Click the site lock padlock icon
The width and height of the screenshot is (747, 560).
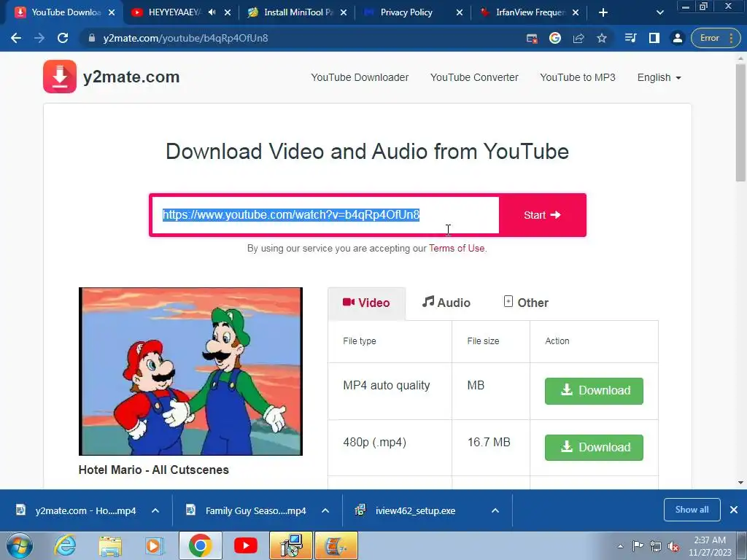coord(92,38)
